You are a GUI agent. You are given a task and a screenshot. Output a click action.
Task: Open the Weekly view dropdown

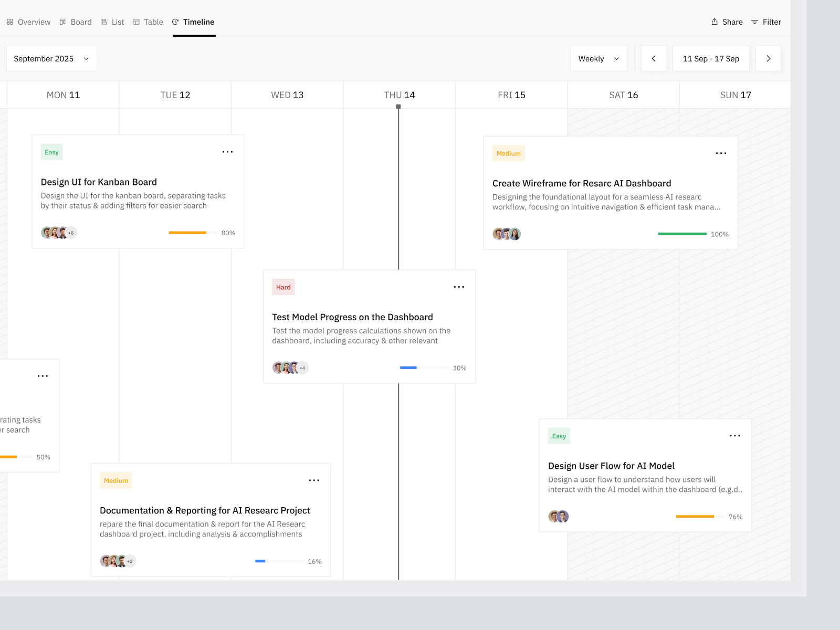pos(598,58)
